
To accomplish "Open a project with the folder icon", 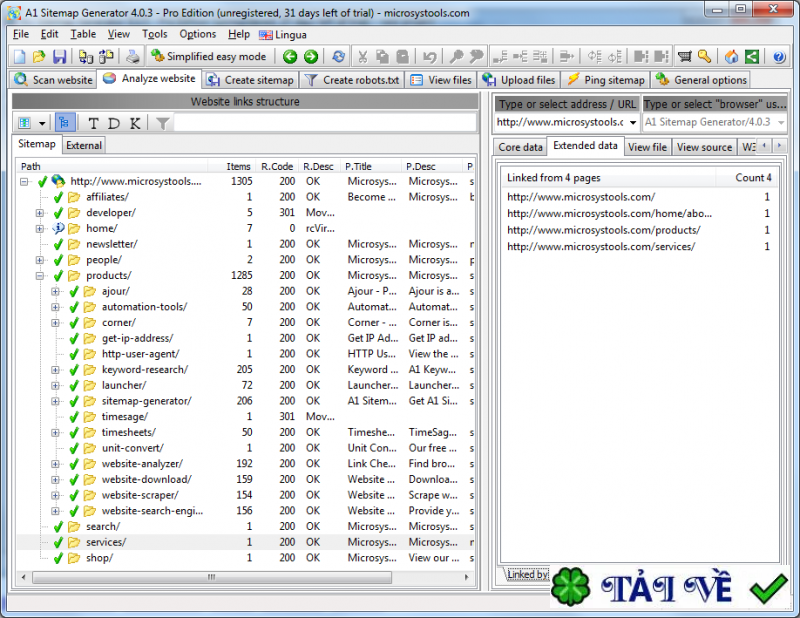I will click(39, 57).
